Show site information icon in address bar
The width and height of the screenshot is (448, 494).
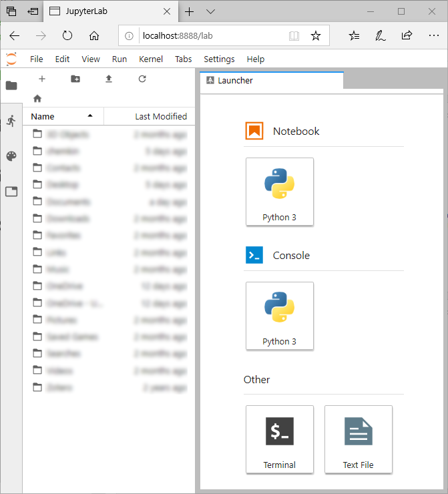pyautogui.click(x=129, y=36)
